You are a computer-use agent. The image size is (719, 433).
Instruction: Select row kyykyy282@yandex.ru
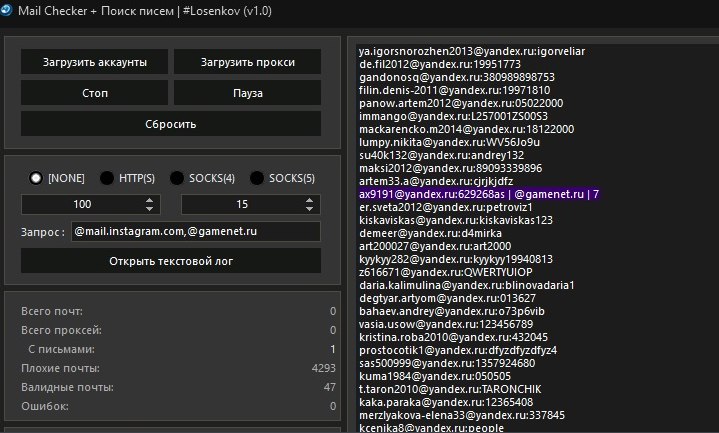456,259
